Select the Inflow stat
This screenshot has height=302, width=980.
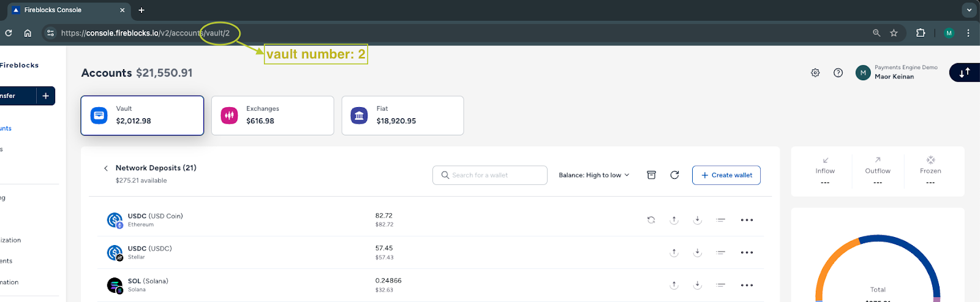tap(825, 171)
